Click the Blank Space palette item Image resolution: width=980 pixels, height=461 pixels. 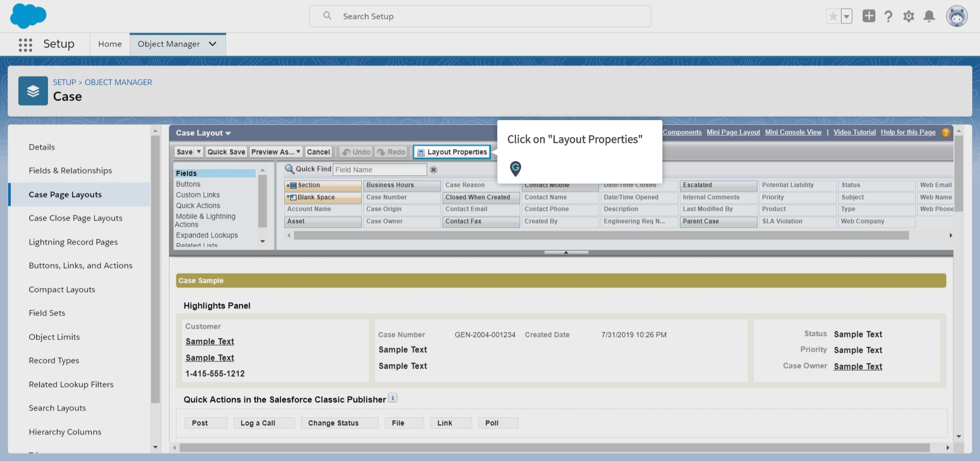point(323,198)
